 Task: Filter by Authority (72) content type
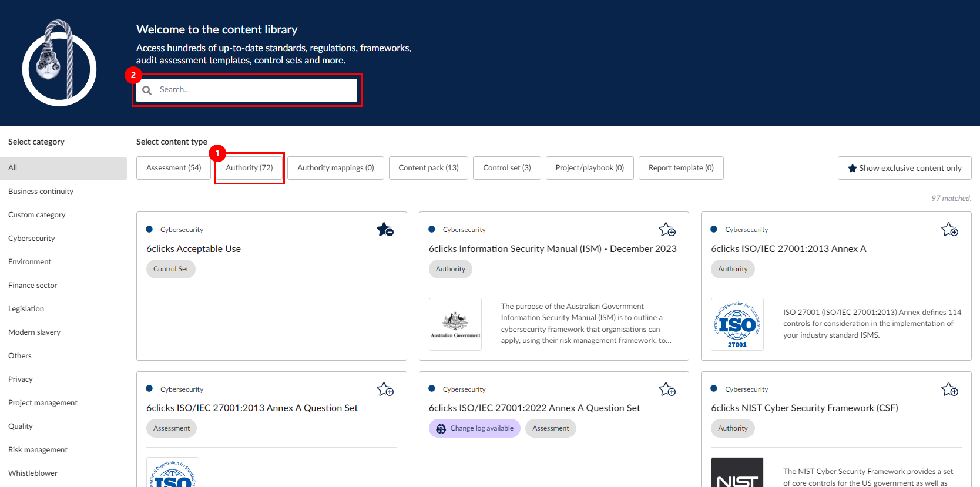click(249, 168)
